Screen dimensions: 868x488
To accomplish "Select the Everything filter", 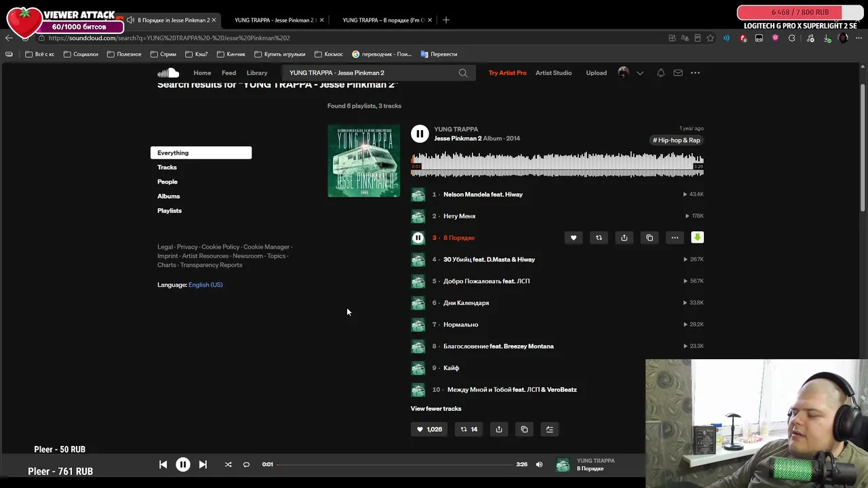I will [x=201, y=152].
